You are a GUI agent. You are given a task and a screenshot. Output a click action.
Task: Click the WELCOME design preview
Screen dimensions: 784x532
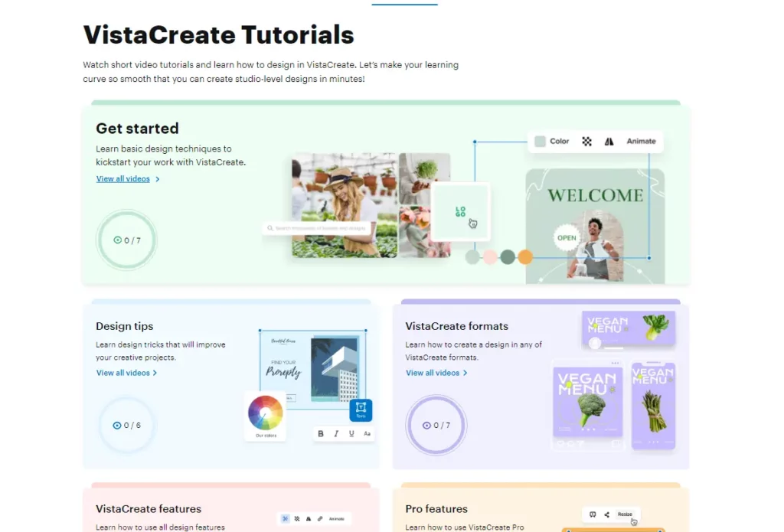tap(595, 227)
